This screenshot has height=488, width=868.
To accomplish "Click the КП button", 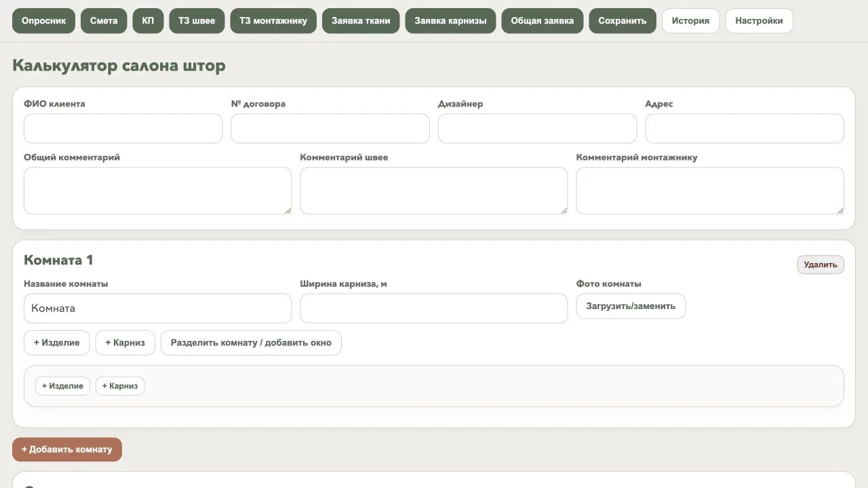I will click(x=148, y=20).
